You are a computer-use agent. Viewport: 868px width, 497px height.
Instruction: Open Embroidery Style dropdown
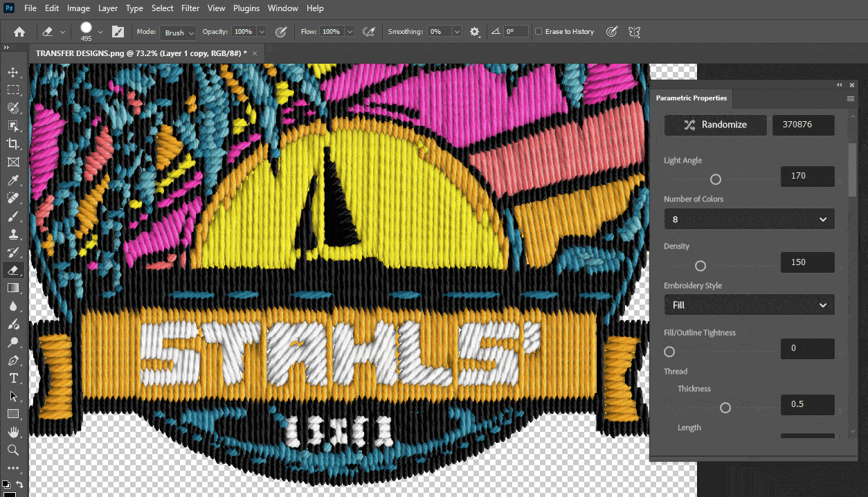click(749, 305)
